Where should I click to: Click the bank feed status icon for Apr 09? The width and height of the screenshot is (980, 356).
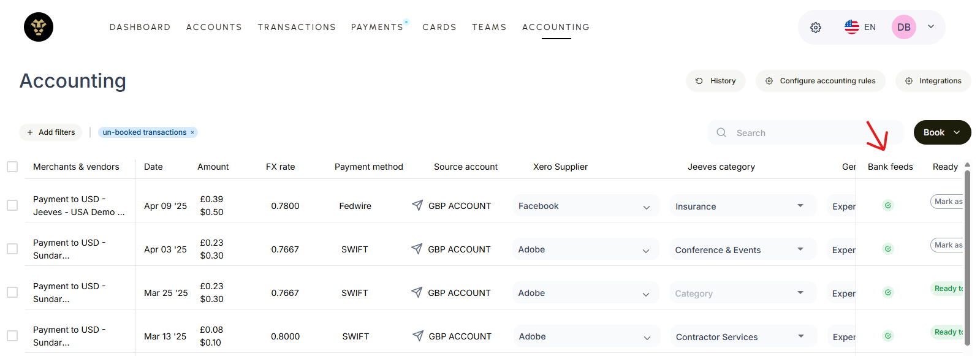887,205
